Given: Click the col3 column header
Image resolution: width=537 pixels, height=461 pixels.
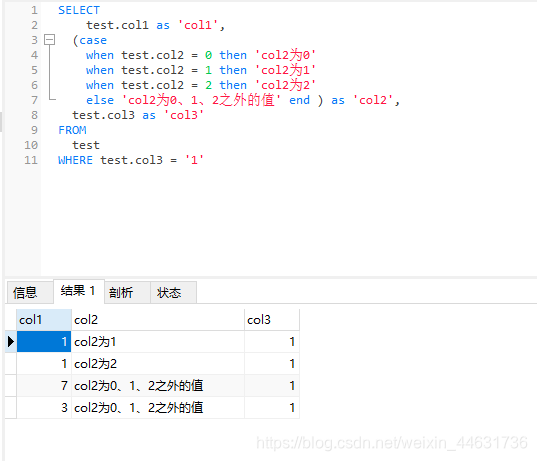Looking at the screenshot, I should pyautogui.click(x=272, y=320).
